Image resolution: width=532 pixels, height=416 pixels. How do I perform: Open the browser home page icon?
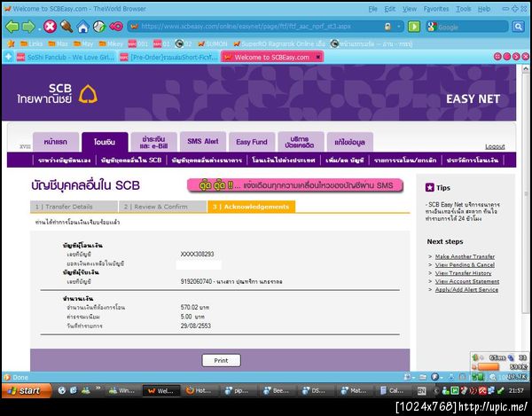(x=82, y=27)
